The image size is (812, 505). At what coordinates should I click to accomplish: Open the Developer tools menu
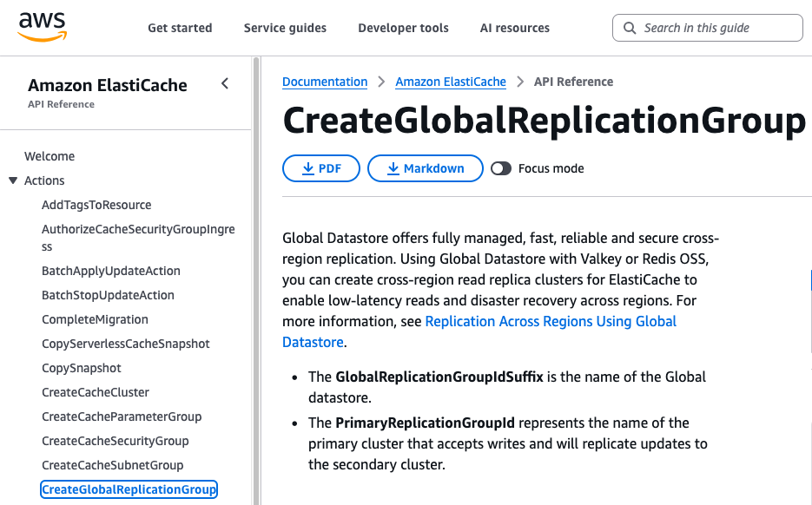pos(403,28)
